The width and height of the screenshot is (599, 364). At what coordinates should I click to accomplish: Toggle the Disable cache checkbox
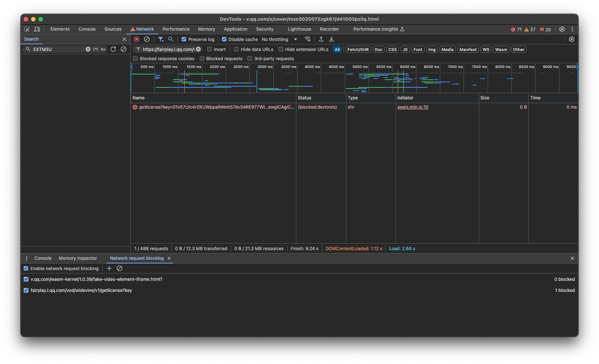point(224,39)
